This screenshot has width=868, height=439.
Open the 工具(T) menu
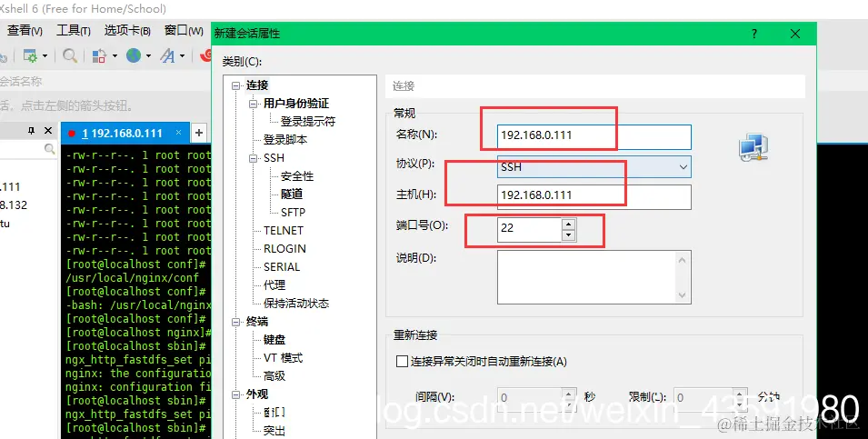[73, 30]
